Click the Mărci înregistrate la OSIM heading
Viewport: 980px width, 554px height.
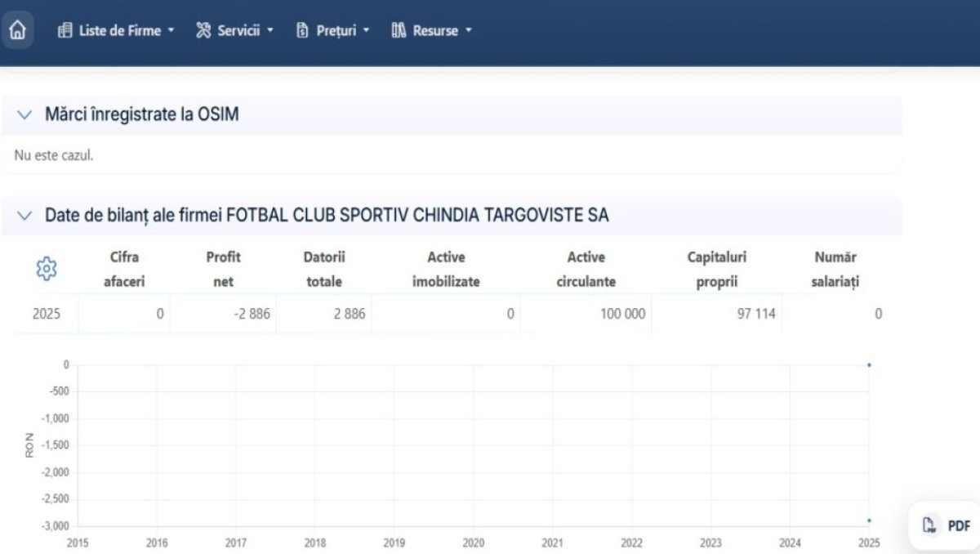coord(142,115)
